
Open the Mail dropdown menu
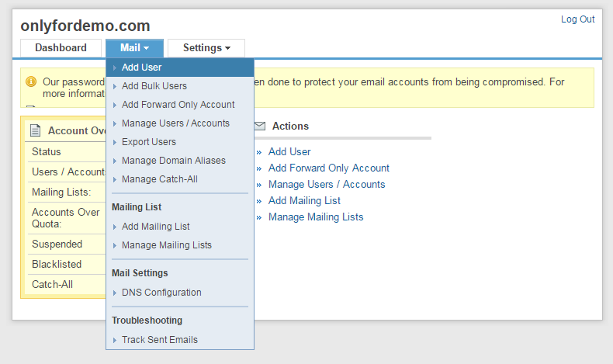(x=134, y=48)
